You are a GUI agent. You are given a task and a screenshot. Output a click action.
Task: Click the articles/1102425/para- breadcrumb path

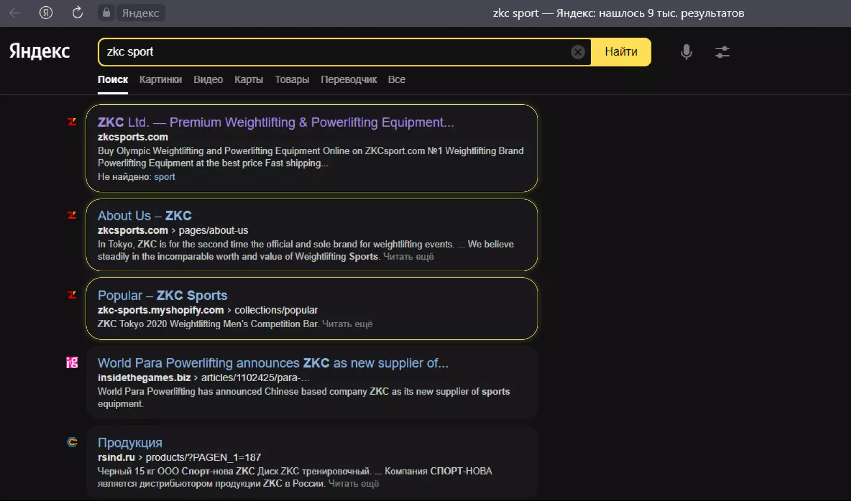pyautogui.click(x=255, y=377)
